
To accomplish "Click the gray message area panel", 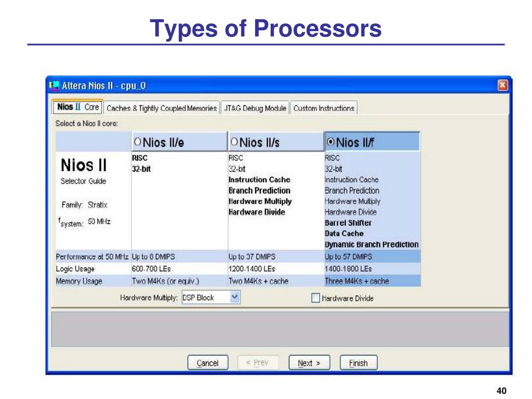I will 280,328.
